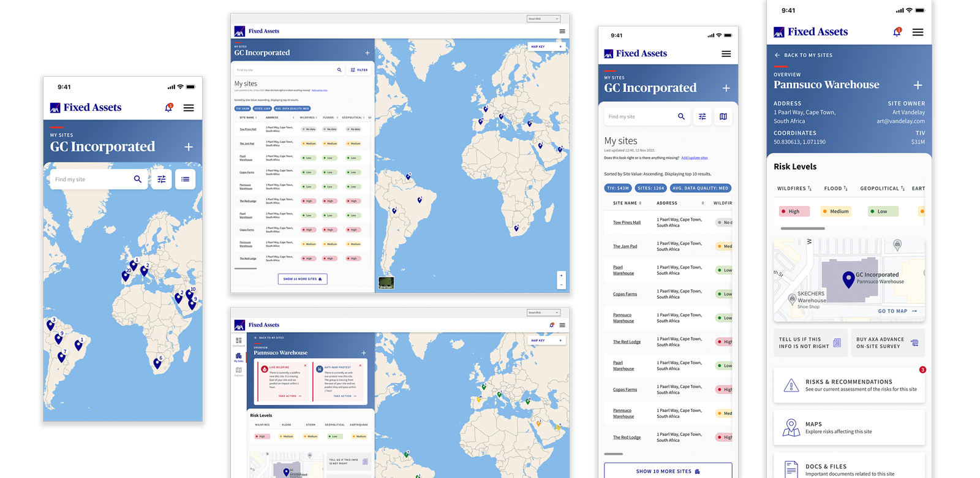Select the Map type satellite thumbnail
The image size is (980, 478).
click(386, 283)
